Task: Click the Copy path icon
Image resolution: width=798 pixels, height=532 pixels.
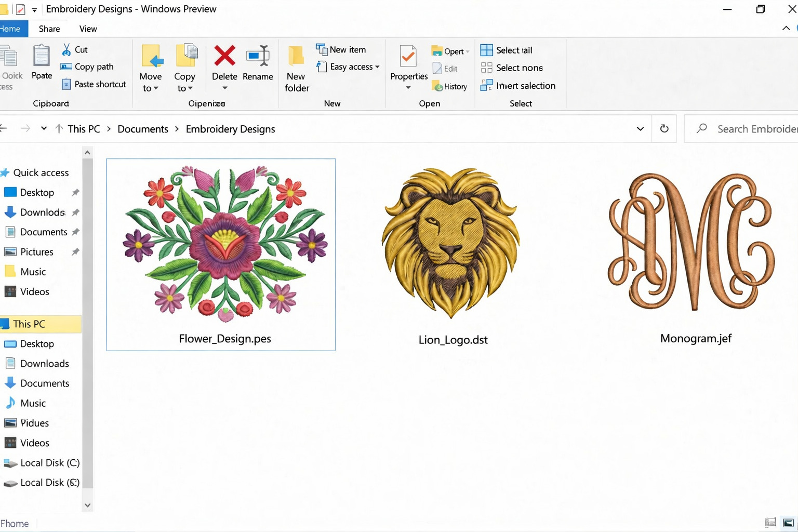Action: (66, 66)
